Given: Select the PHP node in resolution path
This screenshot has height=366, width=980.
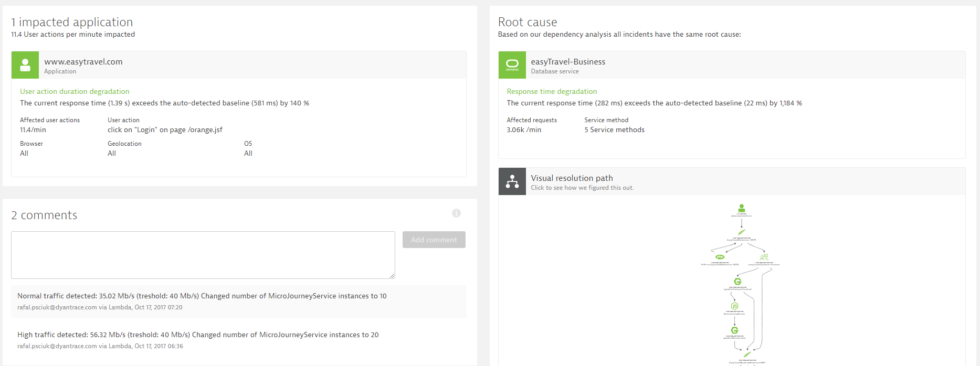Looking at the screenshot, I should (720, 257).
